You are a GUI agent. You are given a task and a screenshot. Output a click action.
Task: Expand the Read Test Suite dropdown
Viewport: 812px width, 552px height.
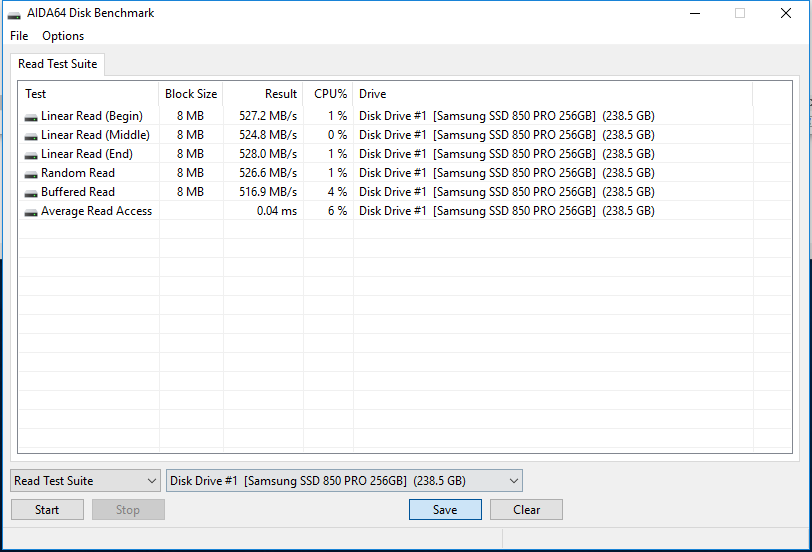(85, 481)
